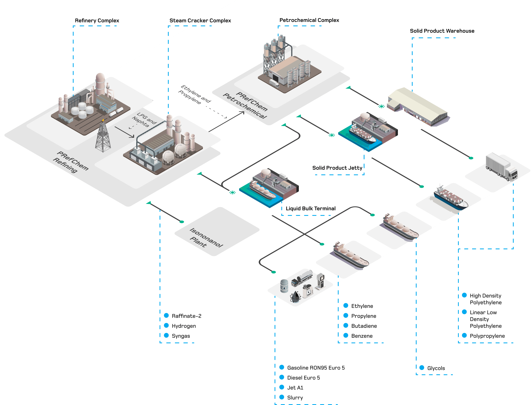Click the Solid Product Jetty label

[x=337, y=168]
